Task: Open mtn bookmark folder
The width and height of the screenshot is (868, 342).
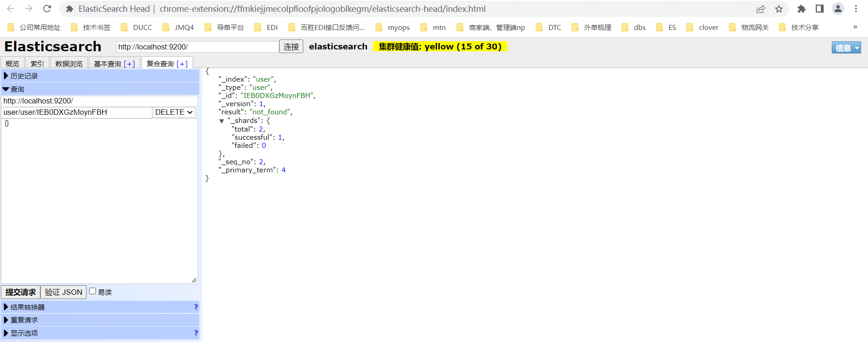Action: (433, 28)
